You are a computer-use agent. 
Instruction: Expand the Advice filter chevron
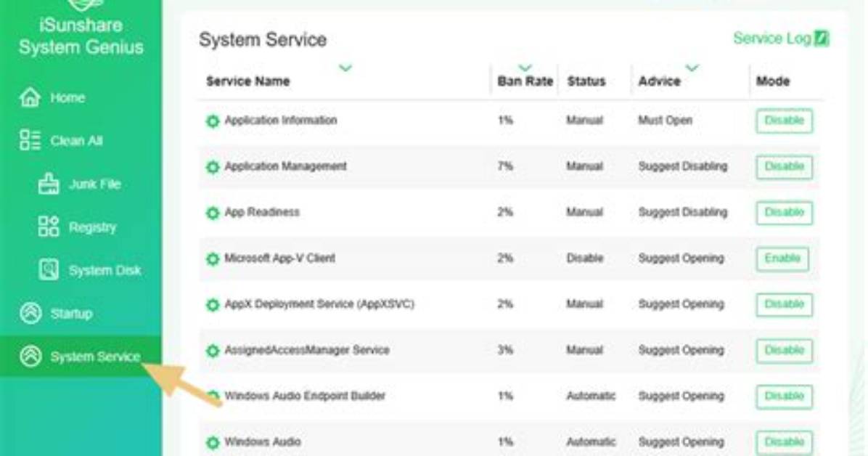(692, 68)
